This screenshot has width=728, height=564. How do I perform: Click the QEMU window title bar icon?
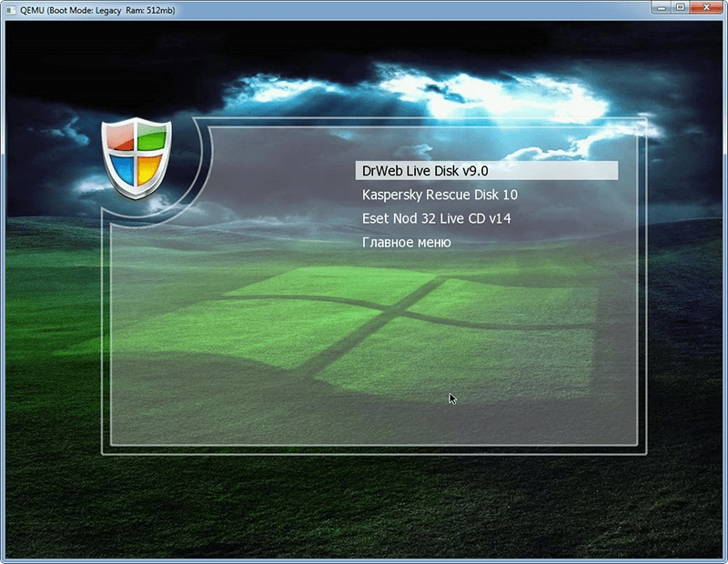tap(11, 10)
